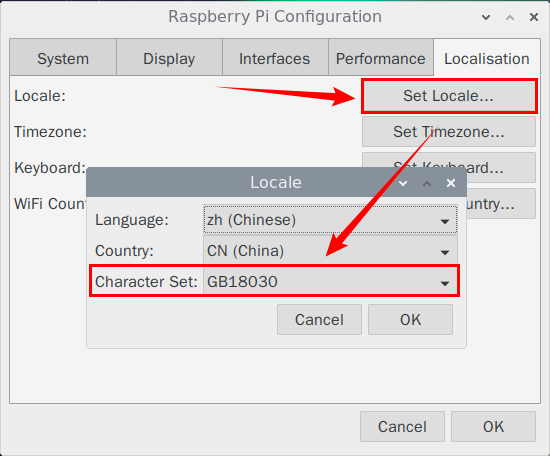This screenshot has width=550, height=456.
Task: Click the Set Timezone... button
Action: (449, 132)
